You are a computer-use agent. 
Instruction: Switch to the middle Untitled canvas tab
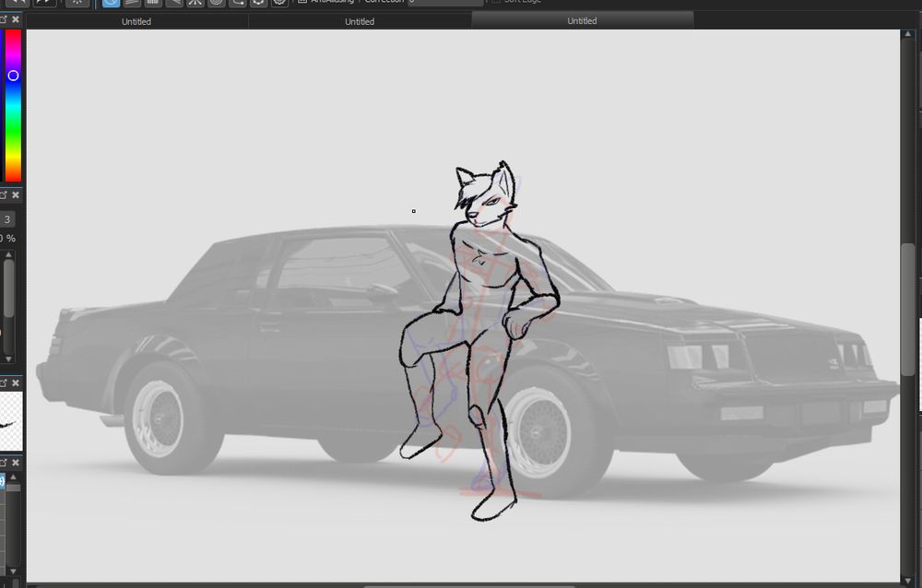[x=360, y=21]
